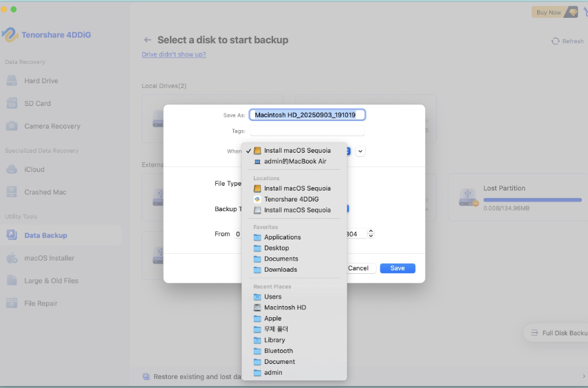Click the restore existing data icon
Viewport: 588px width, 388px height.
[x=146, y=376]
